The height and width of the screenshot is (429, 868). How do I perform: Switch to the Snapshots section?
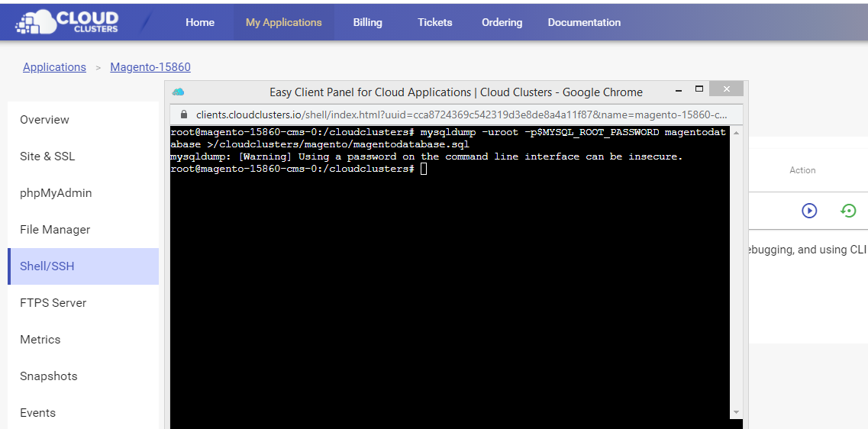pos(49,376)
